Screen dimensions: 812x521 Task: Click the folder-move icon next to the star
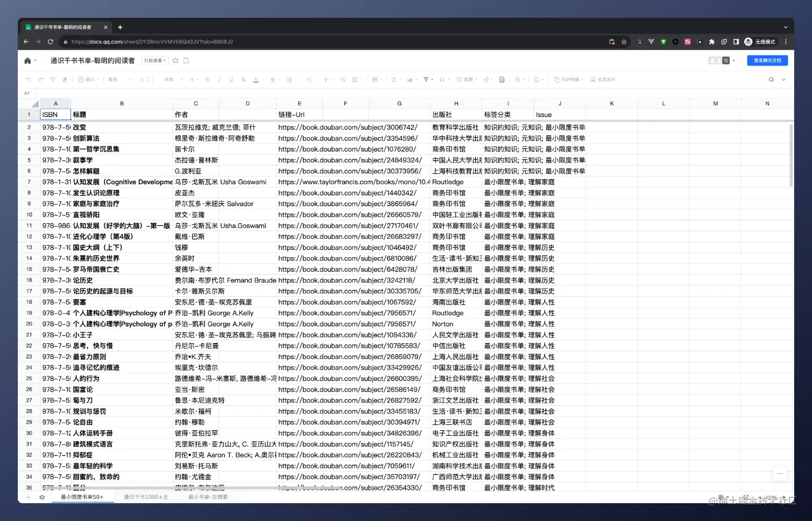click(x=186, y=61)
